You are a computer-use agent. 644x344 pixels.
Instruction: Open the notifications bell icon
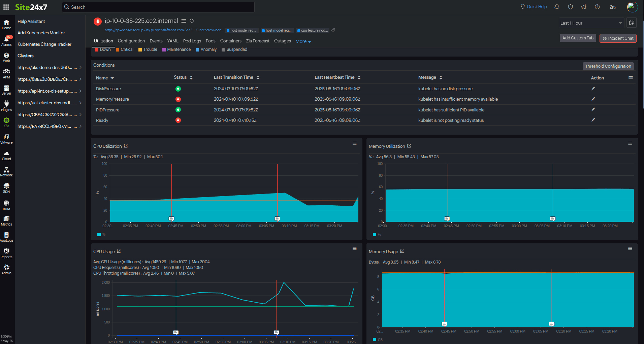(557, 7)
